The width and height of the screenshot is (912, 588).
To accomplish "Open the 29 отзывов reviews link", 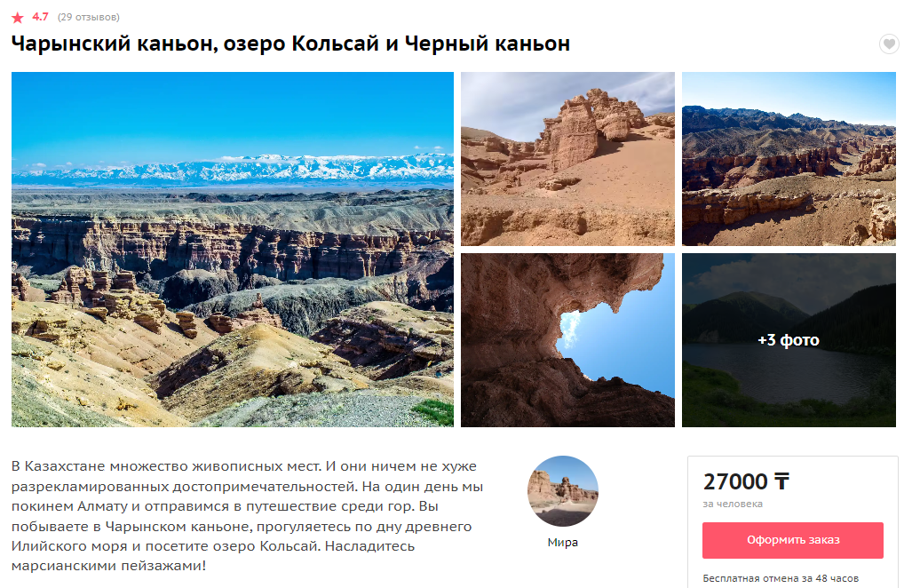I will click(89, 18).
